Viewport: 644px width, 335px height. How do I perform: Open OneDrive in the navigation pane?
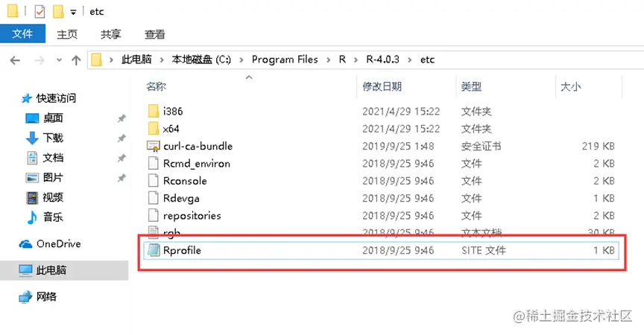pyautogui.click(x=59, y=244)
